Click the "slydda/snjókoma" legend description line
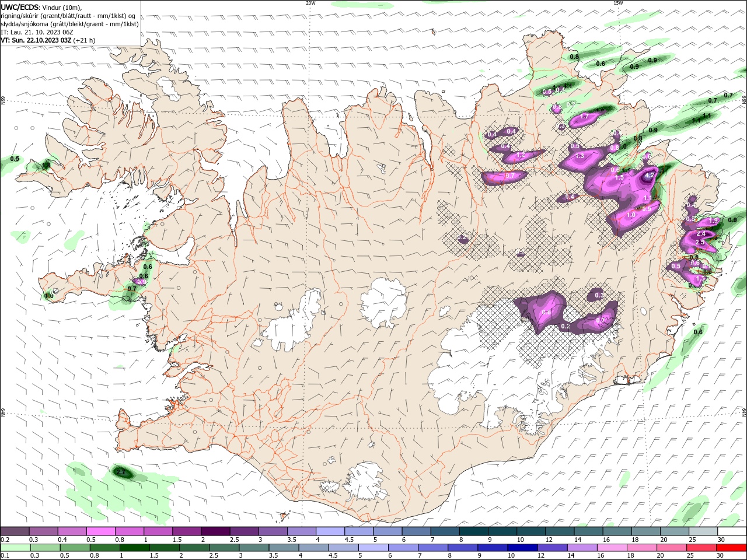This screenshot has height=560, width=747. tap(69, 24)
